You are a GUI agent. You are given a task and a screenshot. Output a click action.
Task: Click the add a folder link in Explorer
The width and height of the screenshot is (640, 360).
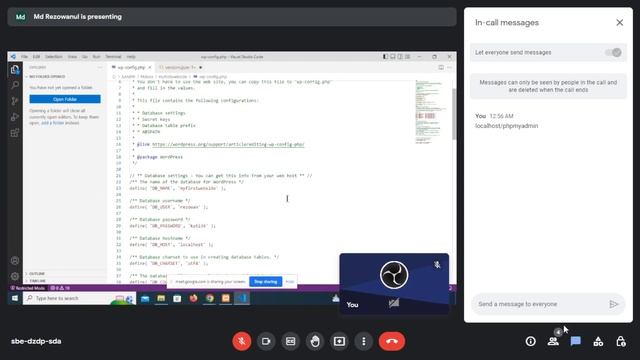(x=53, y=123)
